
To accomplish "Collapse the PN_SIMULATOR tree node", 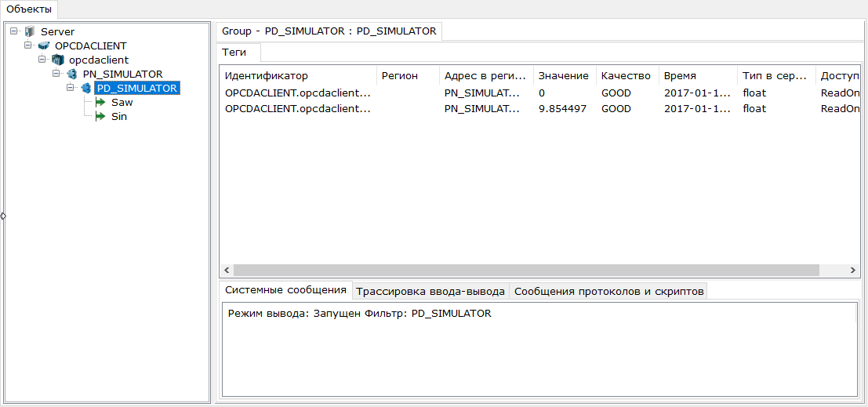I will [x=56, y=73].
